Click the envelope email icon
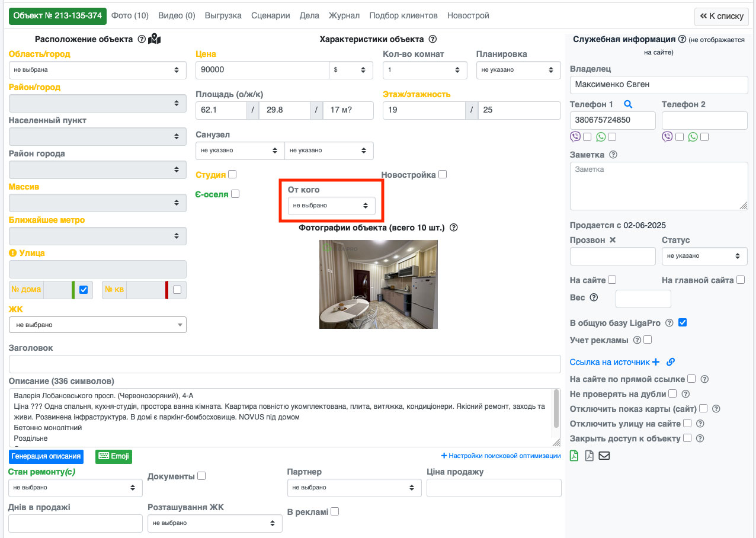 point(604,456)
